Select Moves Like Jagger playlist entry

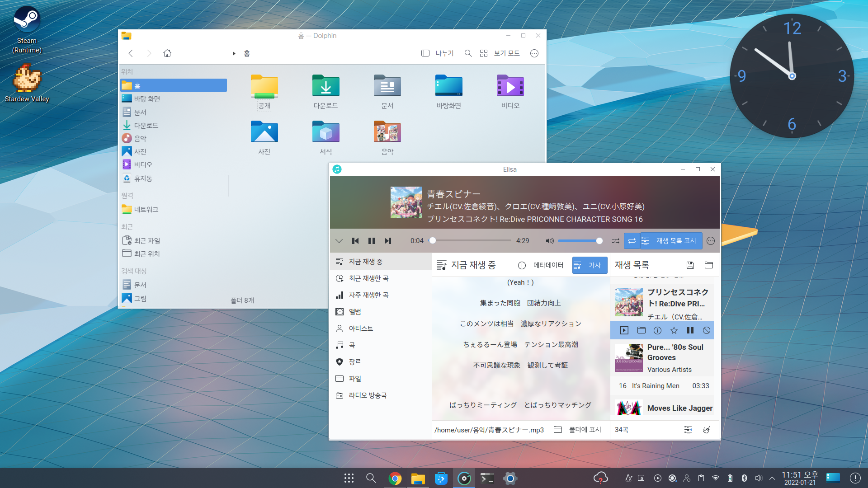click(x=662, y=408)
